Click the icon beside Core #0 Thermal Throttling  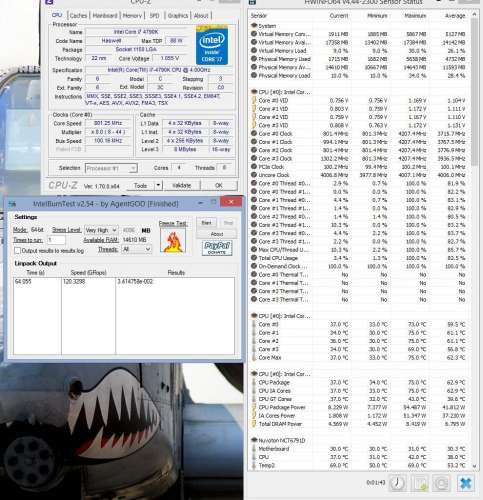pyautogui.click(x=254, y=275)
